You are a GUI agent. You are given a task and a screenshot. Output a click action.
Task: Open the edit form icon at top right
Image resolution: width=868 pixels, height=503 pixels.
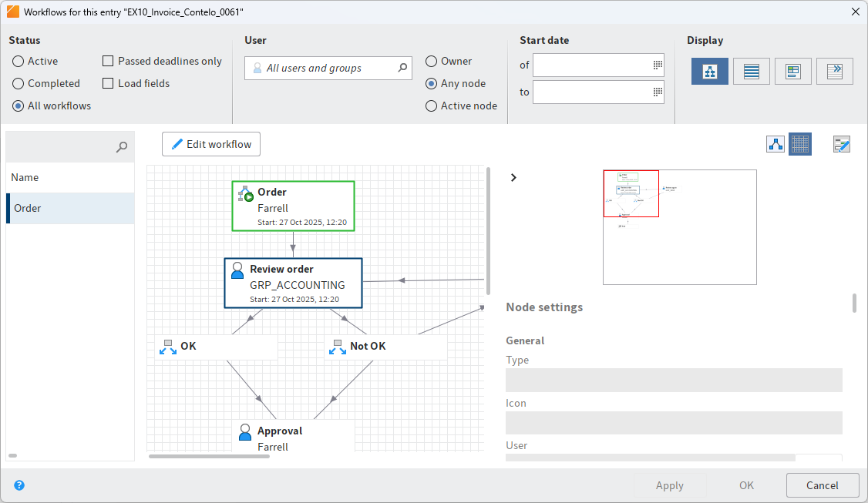(841, 144)
